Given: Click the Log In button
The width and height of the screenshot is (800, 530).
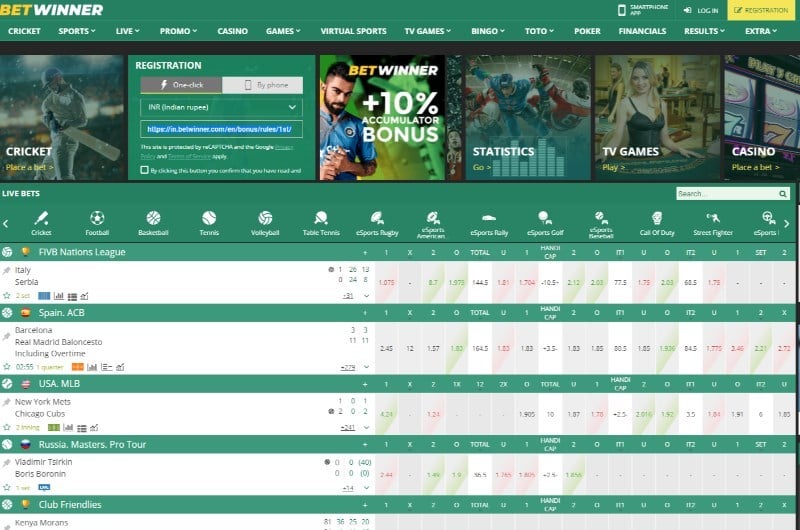Looking at the screenshot, I should (x=701, y=10).
